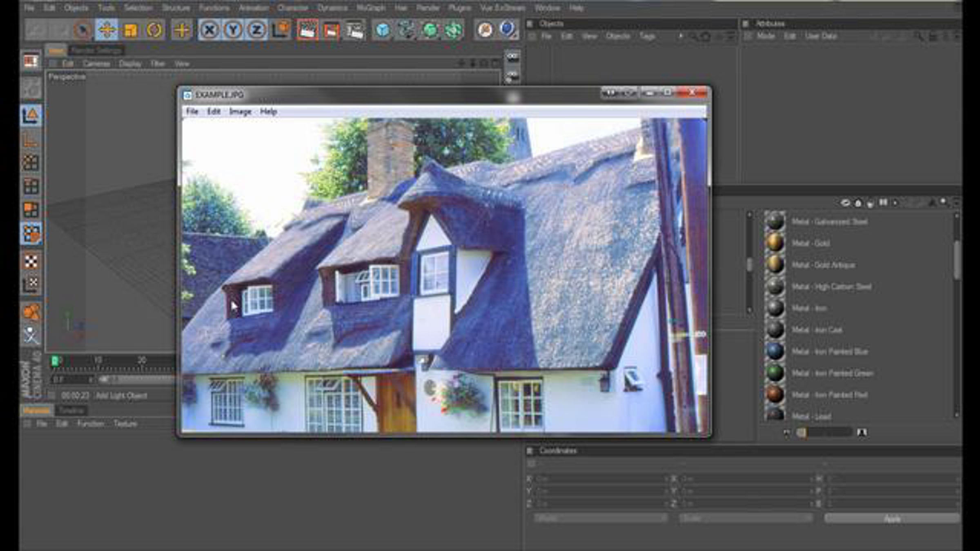Toggle the X axis lock
Viewport: 980px width, 551px height.
(x=209, y=30)
